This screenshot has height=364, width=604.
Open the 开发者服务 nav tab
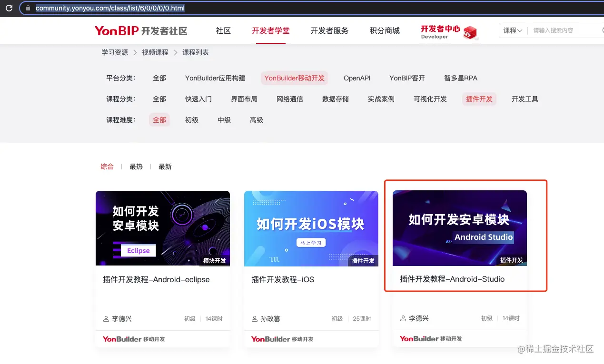(x=329, y=30)
